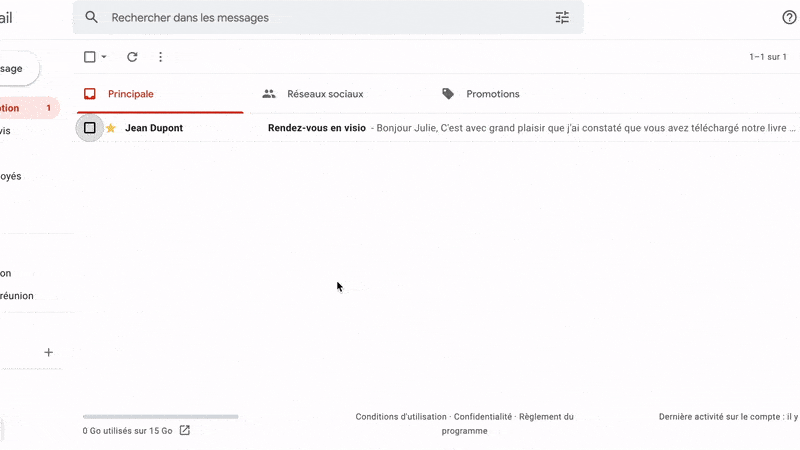Screen dimensions: 800x450
Task: Open the Règlement du programme link
Action: coord(546,417)
